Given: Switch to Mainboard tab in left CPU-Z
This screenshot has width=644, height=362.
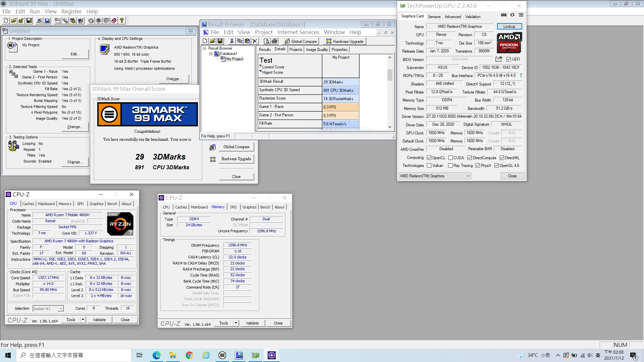Looking at the screenshot, I should [x=46, y=204].
